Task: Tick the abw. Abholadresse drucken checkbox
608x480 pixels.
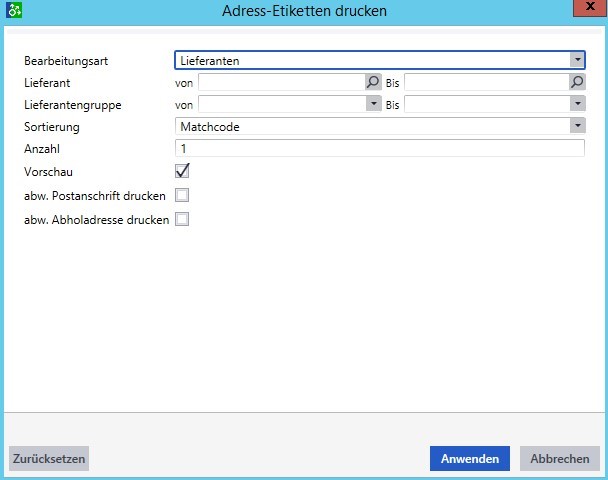Action: click(182, 219)
